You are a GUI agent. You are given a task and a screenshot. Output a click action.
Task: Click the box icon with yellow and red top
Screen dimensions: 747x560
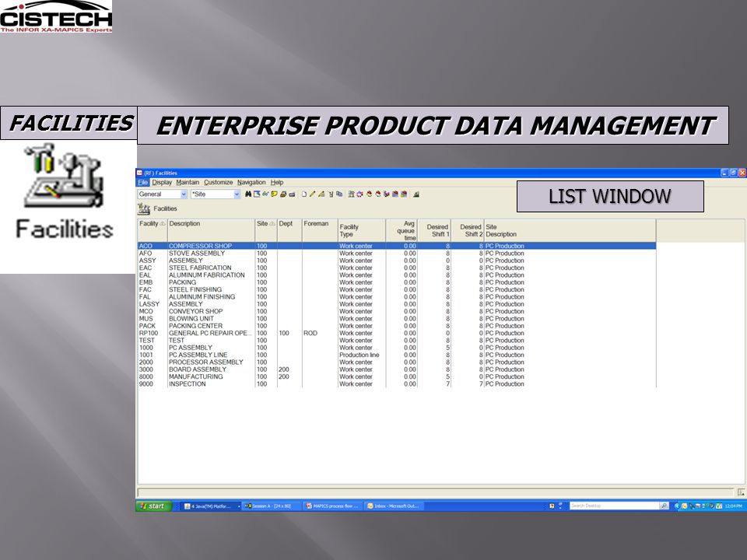click(x=404, y=194)
